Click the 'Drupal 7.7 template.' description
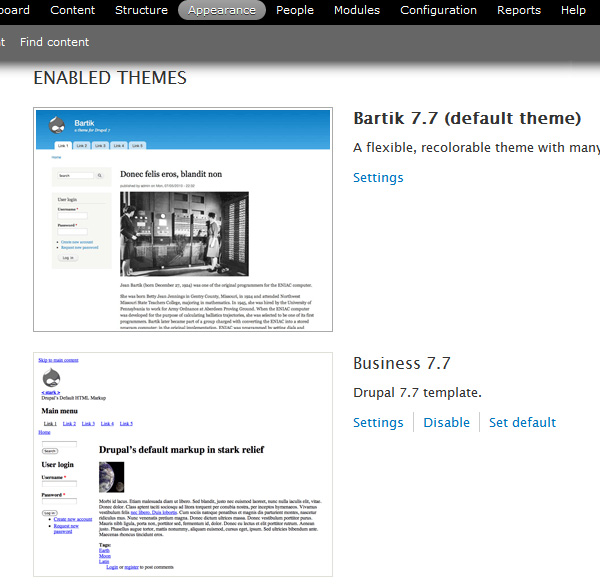This screenshot has width=600, height=585. click(417, 393)
